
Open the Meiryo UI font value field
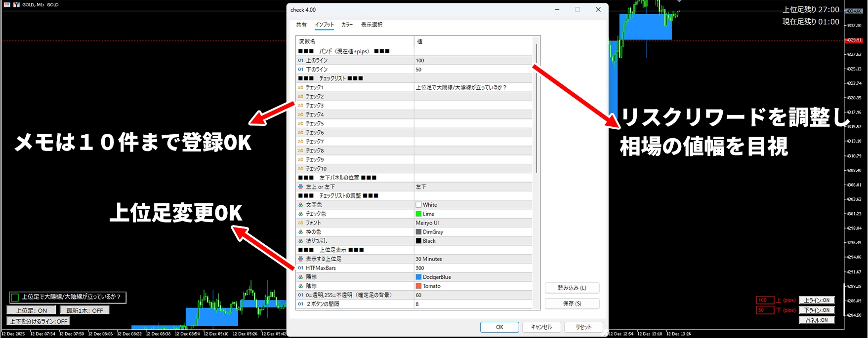click(473, 223)
